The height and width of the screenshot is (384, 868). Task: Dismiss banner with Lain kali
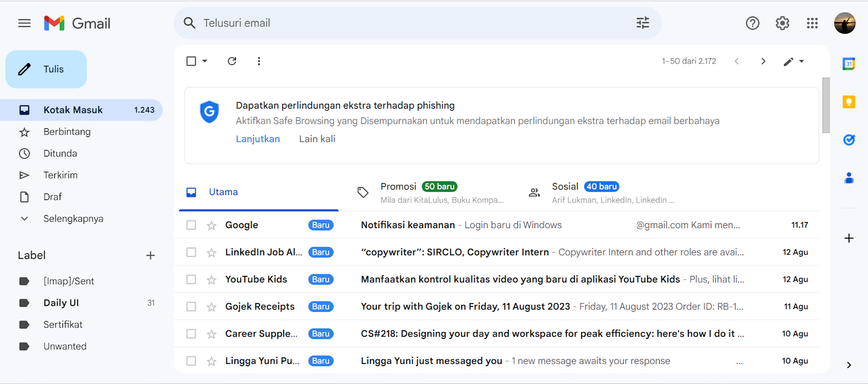pyautogui.click(x=317, y=139)
